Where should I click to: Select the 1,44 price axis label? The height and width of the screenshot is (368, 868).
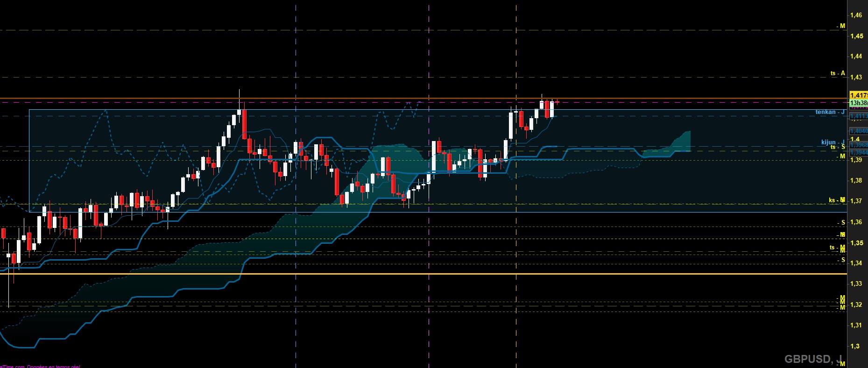pos(856,56)
